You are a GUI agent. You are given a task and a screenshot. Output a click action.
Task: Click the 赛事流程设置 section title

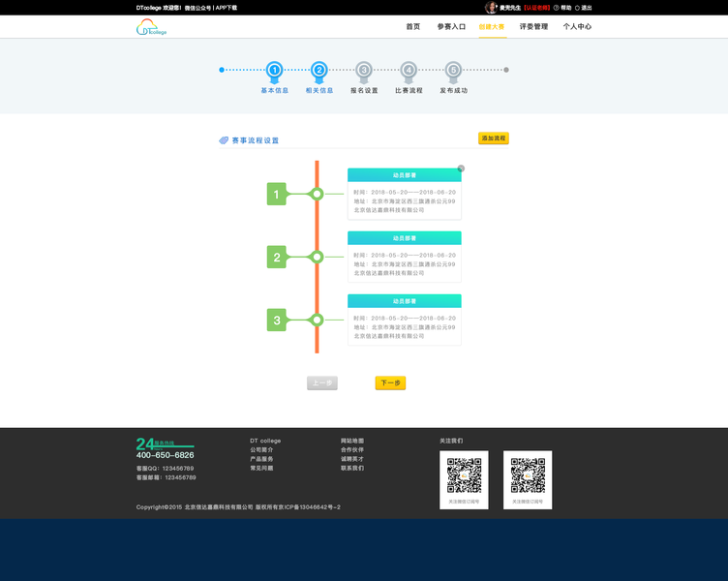255,140
